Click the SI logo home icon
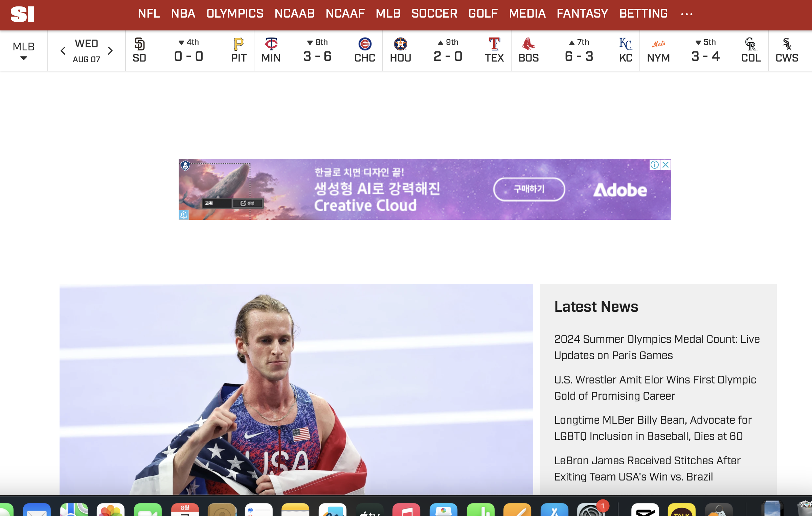 click(x=22, y=14)
